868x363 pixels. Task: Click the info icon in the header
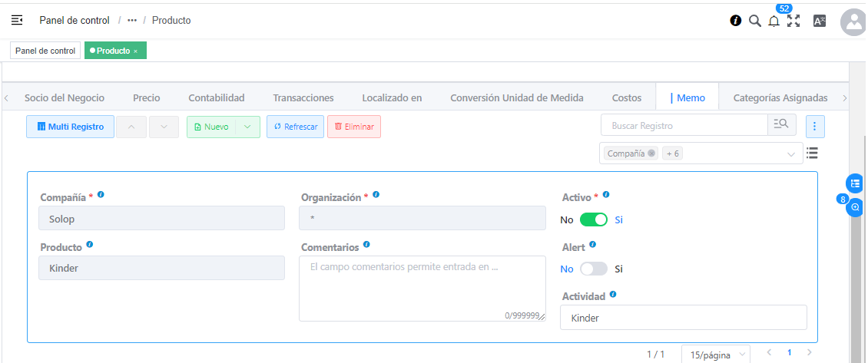pyautogui.click(x=735, y=21)
